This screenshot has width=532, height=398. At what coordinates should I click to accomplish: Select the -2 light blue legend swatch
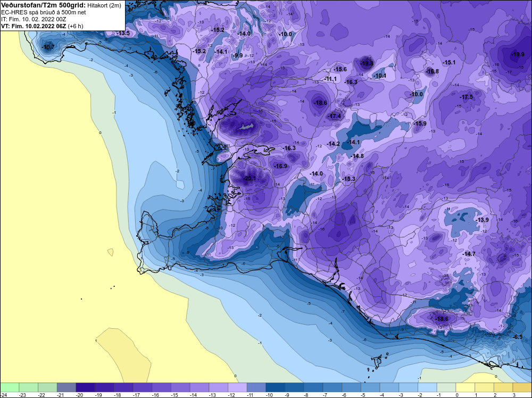pyautogui.click(x=427, y=387)
